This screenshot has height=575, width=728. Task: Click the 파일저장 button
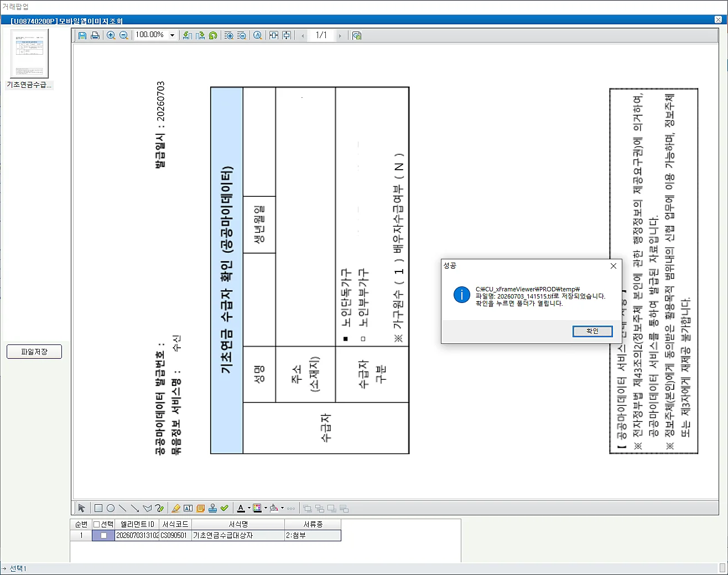(x=34, y=352)
